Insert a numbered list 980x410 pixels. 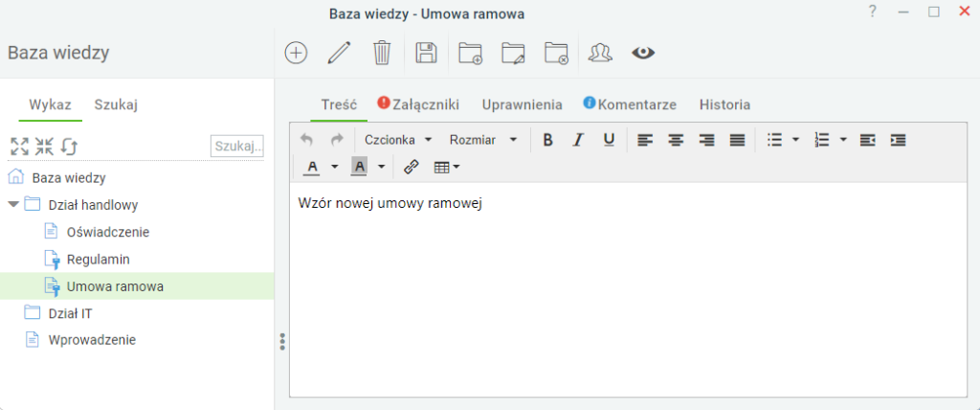pyautogui.click(x=822, y=140)
